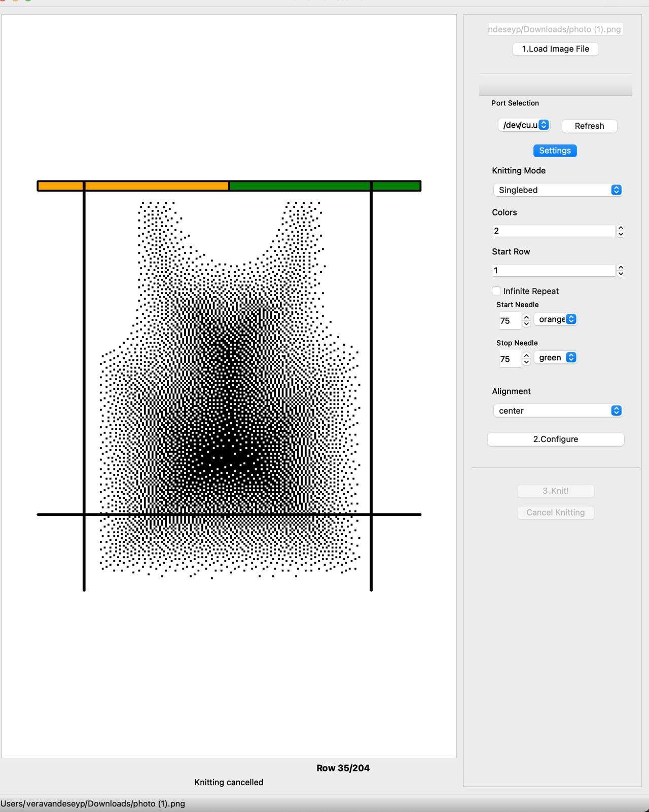
Task: Open the port selection dropdown
Action: 524,125
